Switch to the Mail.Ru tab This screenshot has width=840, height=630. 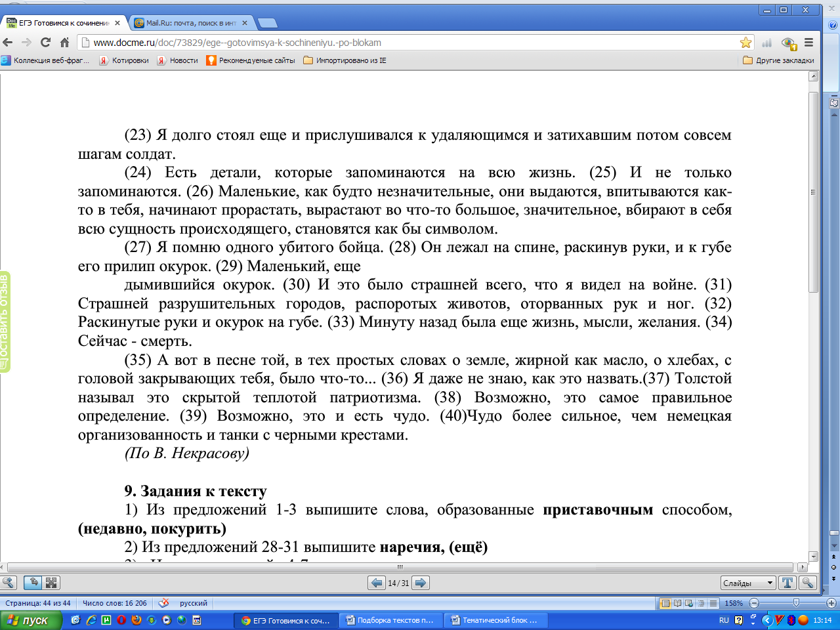pyautogui.click(x=190, y=23)
